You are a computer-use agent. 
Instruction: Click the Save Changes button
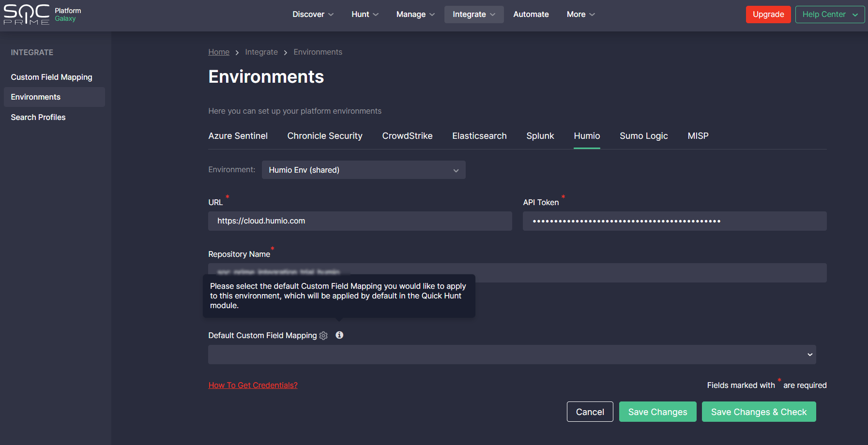(x=658, y=412)
